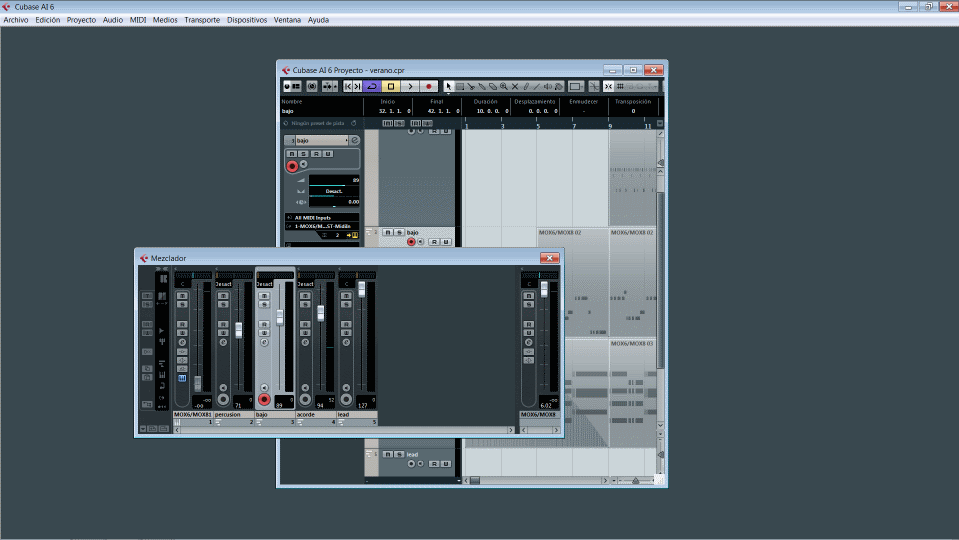Viewport: 959px width, 540px height.
Task: Select the Zoom magnifier tool
Action: (504, 86)
